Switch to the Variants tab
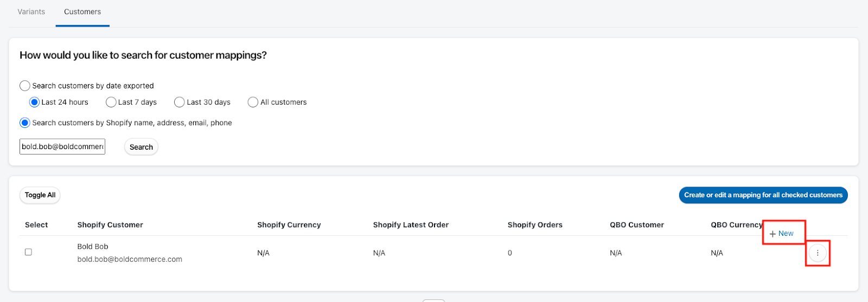868x302 pixels. coord(31,12)
